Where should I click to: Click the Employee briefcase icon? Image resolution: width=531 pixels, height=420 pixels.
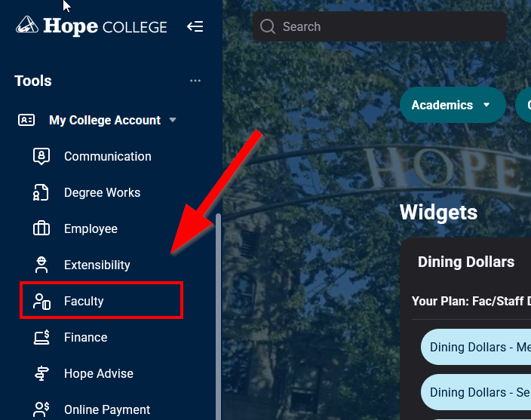(x=41, y=228)
